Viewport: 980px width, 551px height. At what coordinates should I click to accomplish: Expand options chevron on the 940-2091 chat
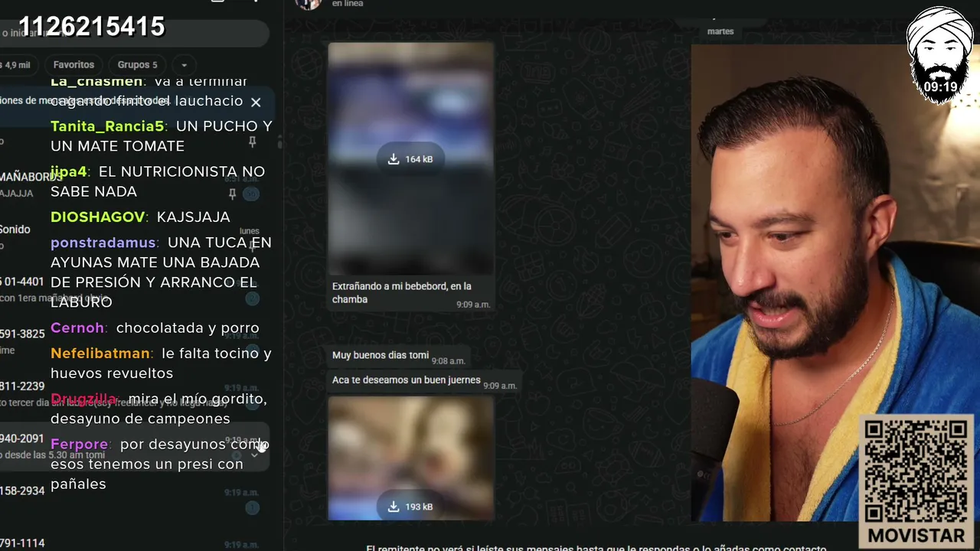coord(254,455)
